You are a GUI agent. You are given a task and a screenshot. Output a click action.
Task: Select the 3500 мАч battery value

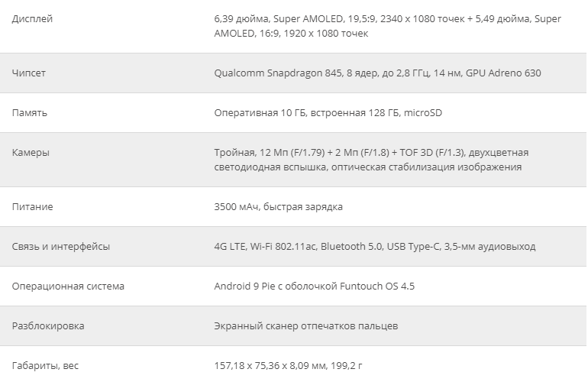point(278,206)
